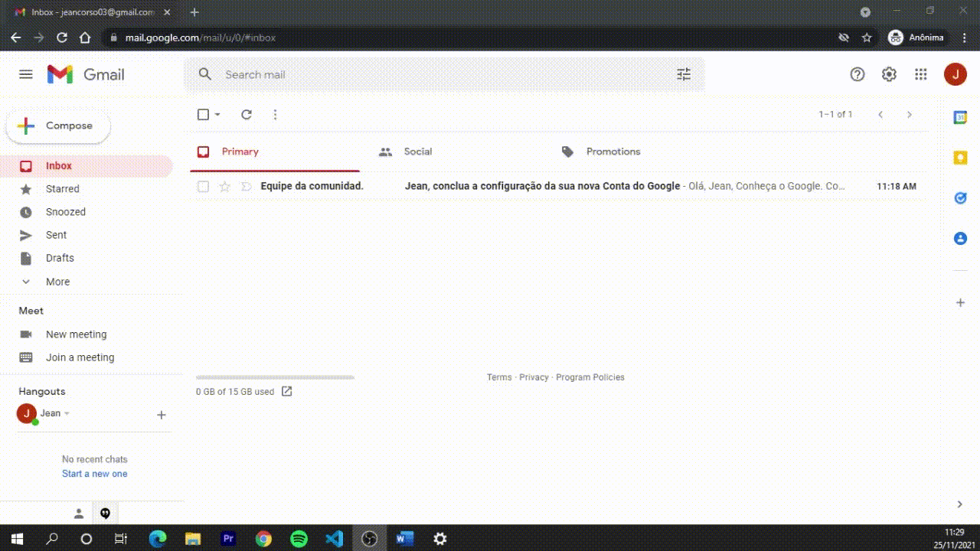Compose a new email
980x551 pixels.
pyautogui.click(x=58, y=126)
